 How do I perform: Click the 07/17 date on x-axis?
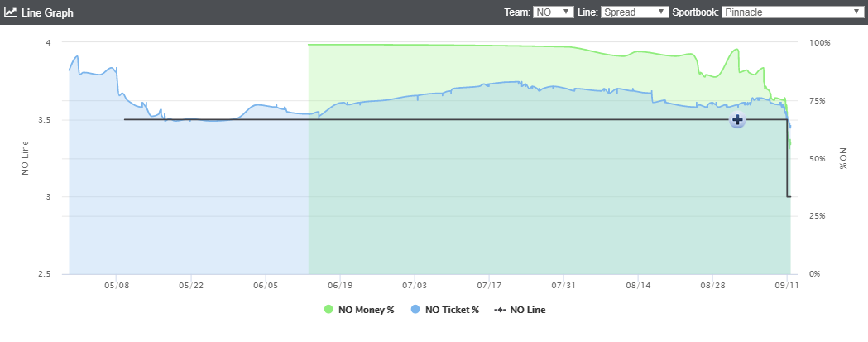(489, 287)
